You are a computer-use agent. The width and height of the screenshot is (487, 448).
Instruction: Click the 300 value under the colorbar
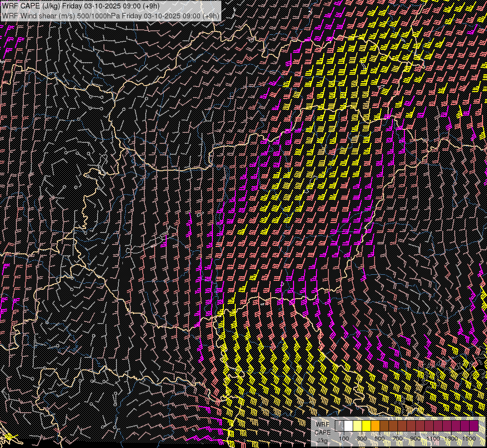[x=362, y=439]
